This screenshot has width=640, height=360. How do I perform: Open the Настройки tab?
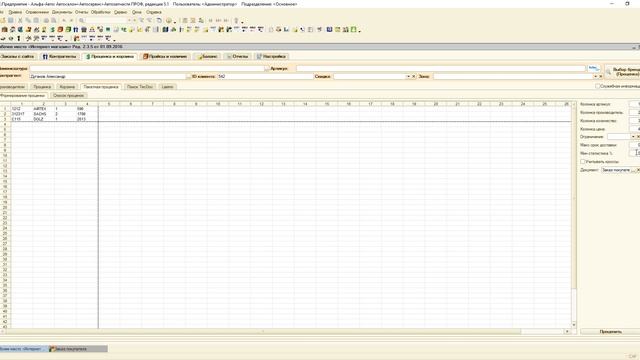(271, 56)
